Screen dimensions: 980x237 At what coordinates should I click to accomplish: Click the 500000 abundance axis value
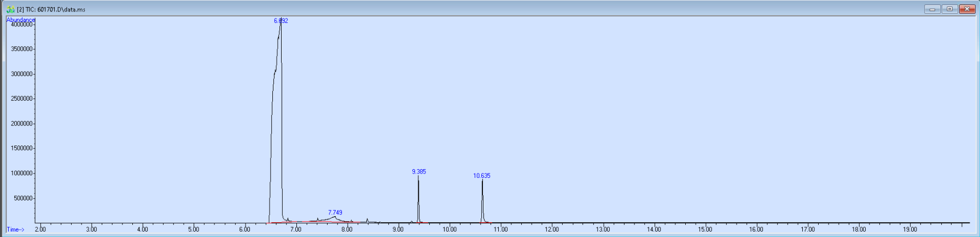(23, 198)
